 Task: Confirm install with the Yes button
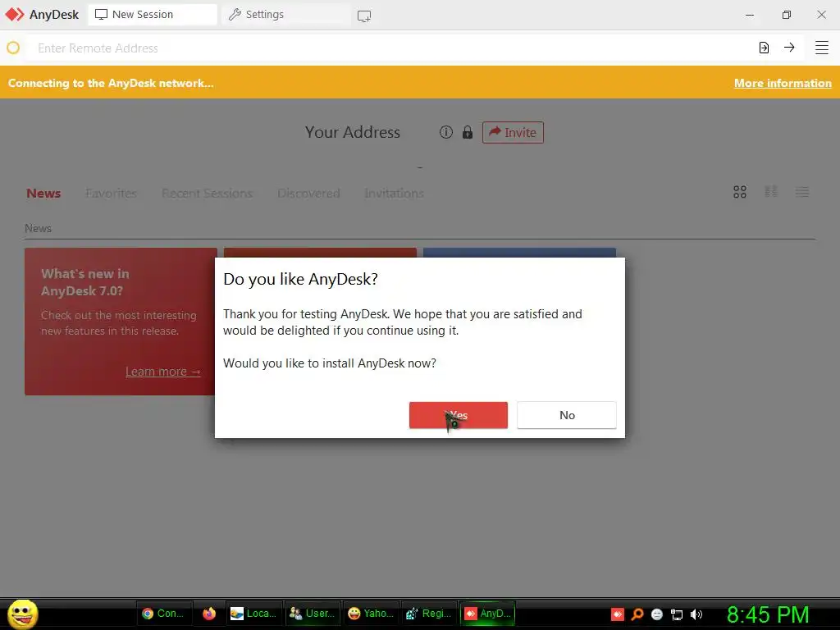click(458, 415)
